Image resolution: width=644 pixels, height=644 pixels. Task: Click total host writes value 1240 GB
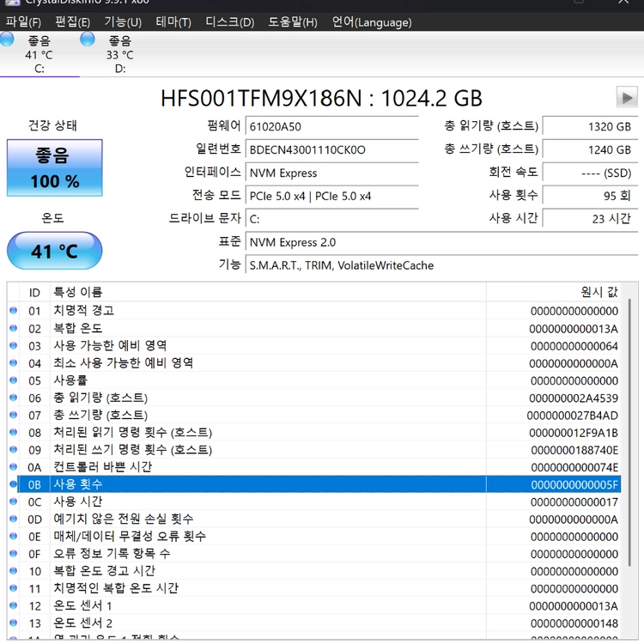(x=590, y=149)
